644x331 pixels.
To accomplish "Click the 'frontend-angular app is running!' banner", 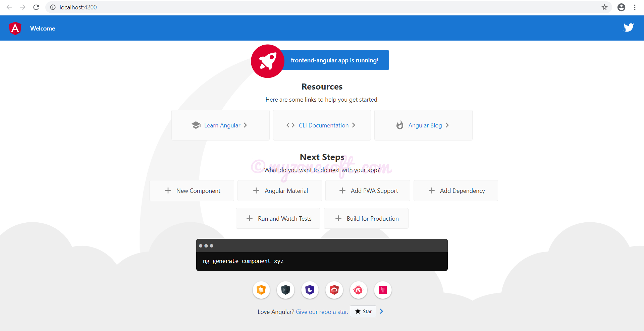I will [x=334, y=60].
